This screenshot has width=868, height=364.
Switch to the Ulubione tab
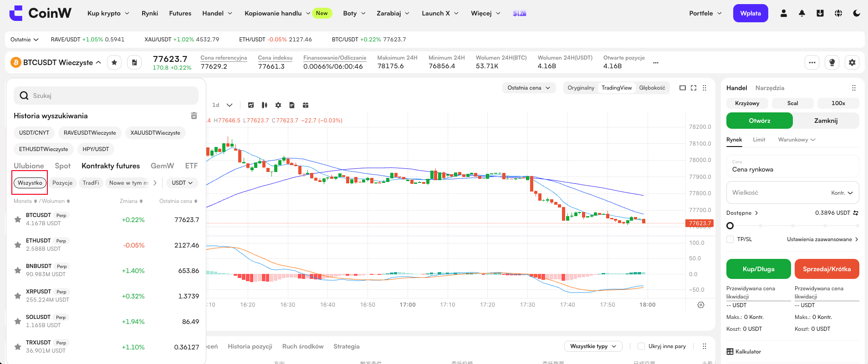point(29,166)
